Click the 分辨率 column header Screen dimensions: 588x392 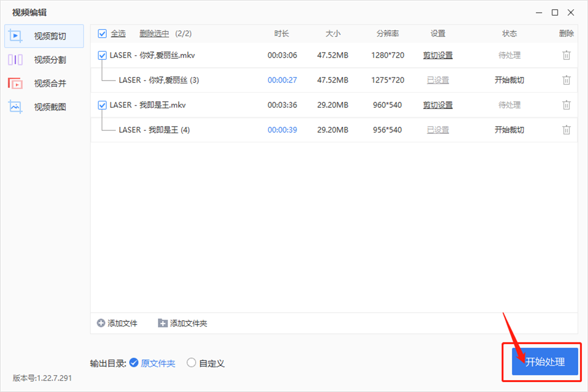tap(388, 34)
